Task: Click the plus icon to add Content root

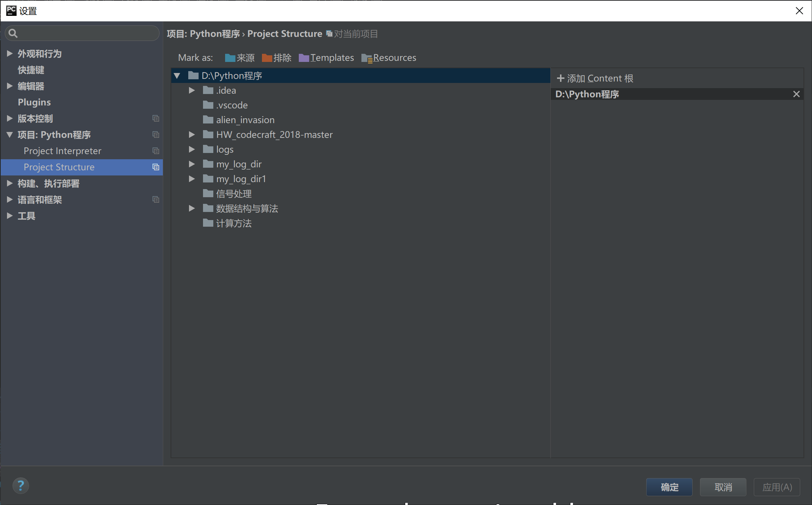Action: click(x=560, y=78)
